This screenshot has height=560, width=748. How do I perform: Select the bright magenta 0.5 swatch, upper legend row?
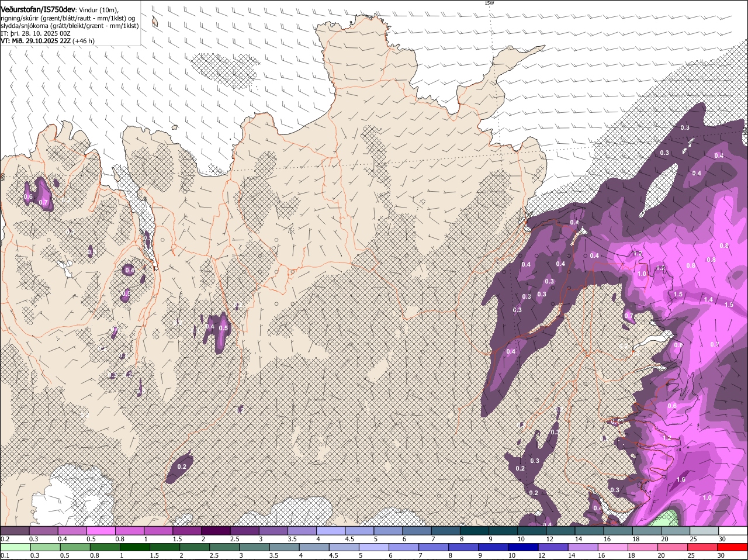tap(101, 531)
